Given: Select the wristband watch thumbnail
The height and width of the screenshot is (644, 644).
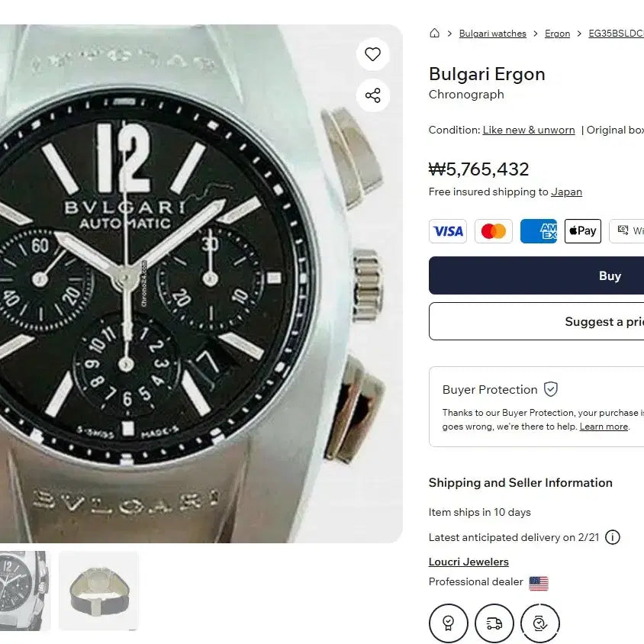Looking at the screenshot, I should coord(98,590).
